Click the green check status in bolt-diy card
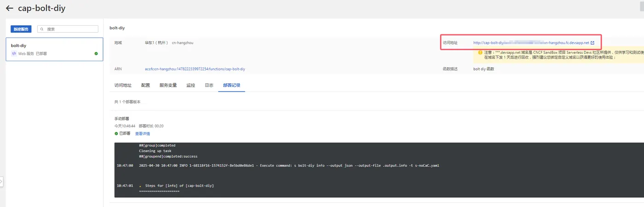The image size is (644, 207). (96, 53)
